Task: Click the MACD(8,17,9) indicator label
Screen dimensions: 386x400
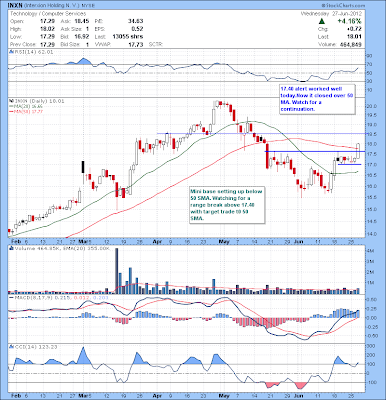Action: point(58,297)
